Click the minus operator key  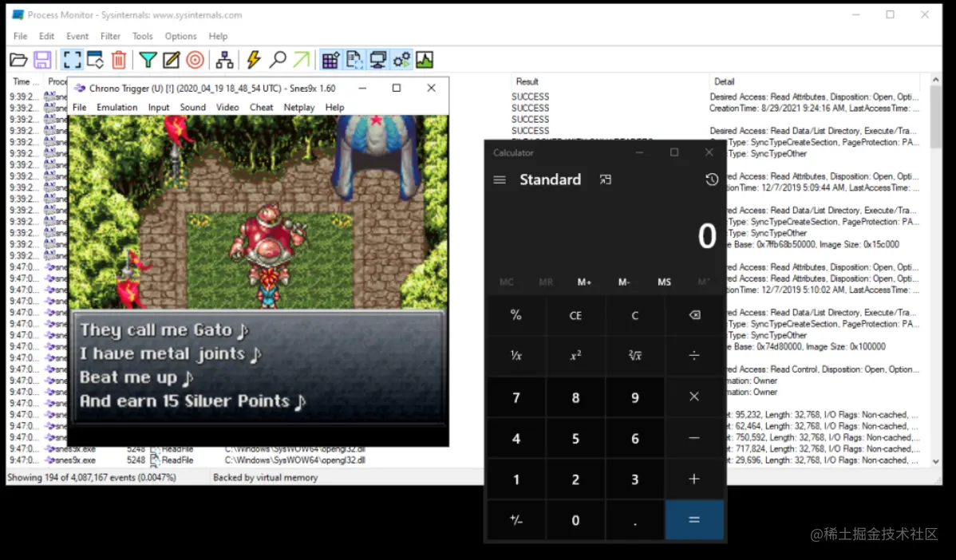pyautogui.click(x=693, y=438)
